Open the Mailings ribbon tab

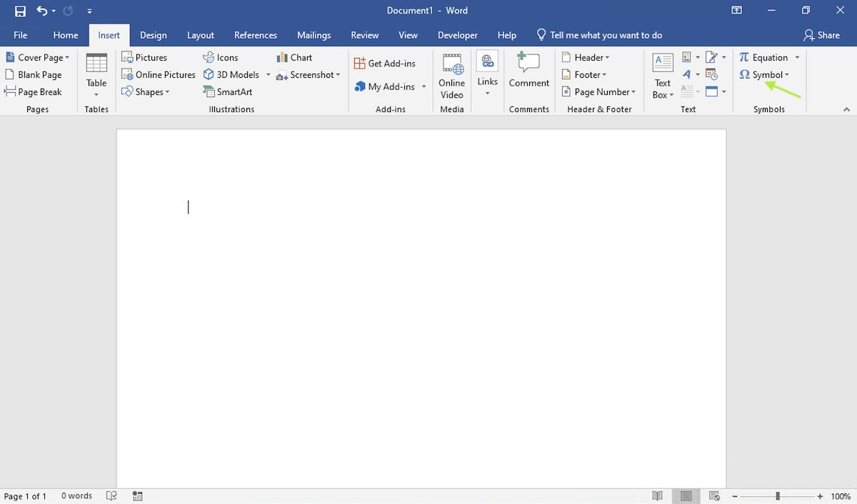314,34
